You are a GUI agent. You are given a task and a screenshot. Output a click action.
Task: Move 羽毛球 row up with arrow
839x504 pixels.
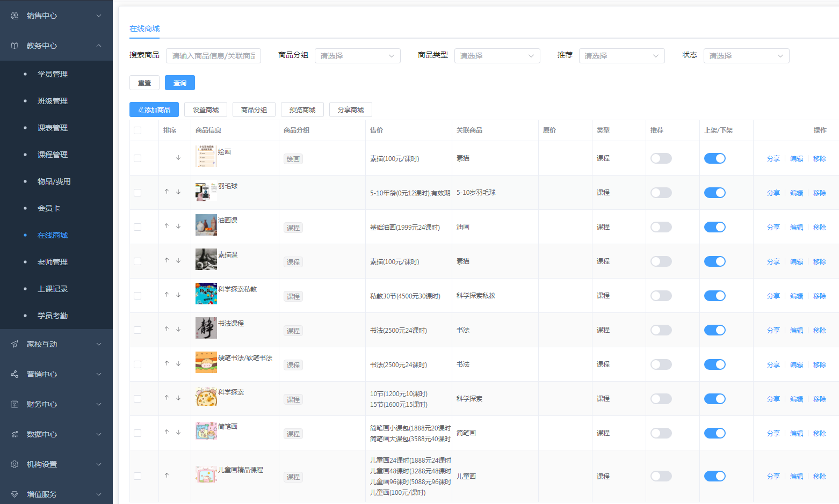pos(167,192)
